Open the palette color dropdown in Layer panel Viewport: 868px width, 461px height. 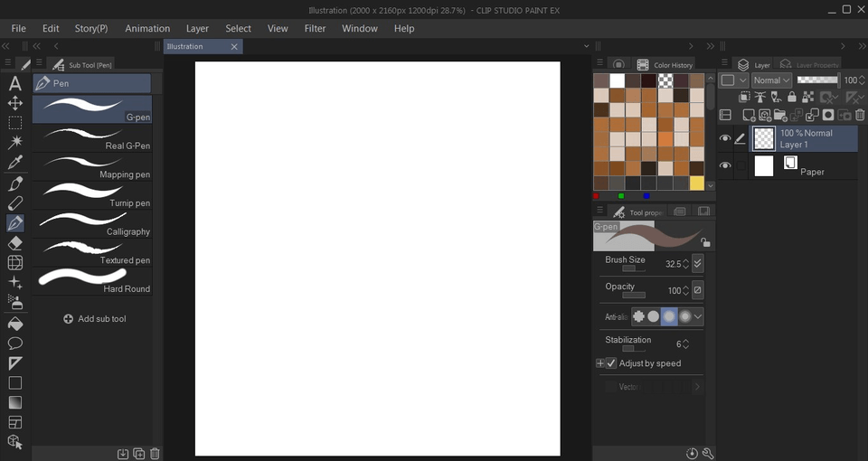(x=733, y=80)
